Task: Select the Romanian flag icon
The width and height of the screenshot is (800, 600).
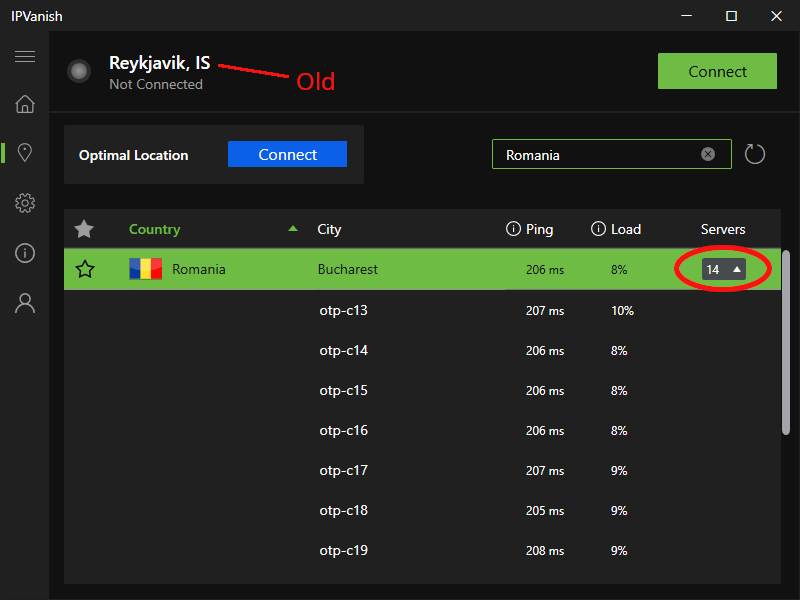Action: pos(145,269)
